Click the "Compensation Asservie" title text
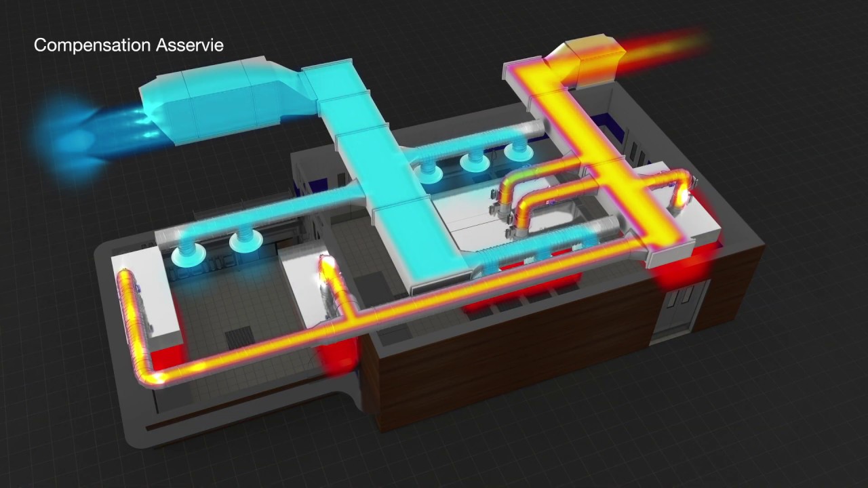Image resolution: width=868 pixels, height=488 pixels. pyautogui.click(x=129, y=46)
